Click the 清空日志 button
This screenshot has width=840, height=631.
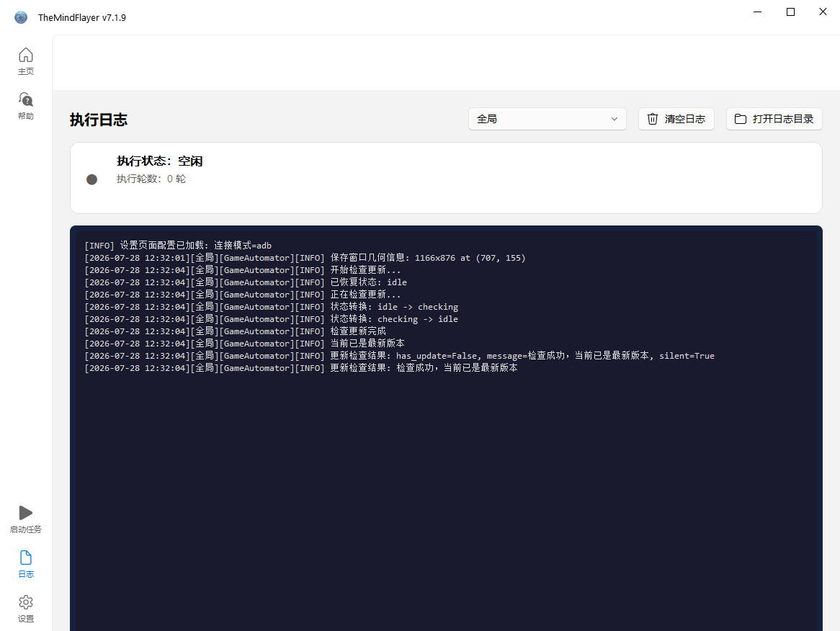[x=676, y=119]
